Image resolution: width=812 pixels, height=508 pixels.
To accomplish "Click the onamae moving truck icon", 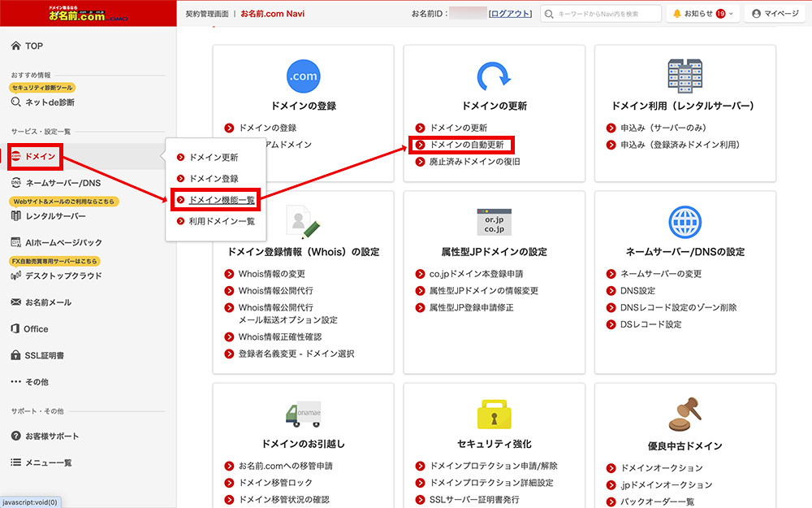I will point(302,415).
